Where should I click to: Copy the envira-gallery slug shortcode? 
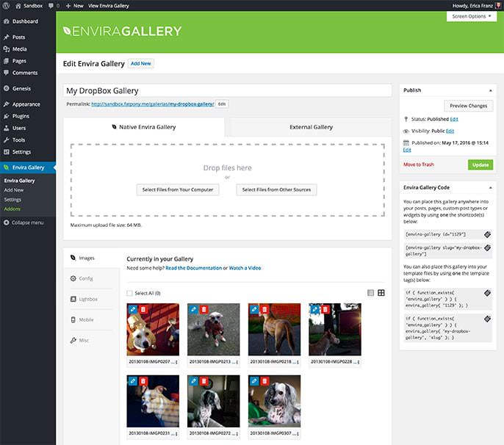click(487, 247)
